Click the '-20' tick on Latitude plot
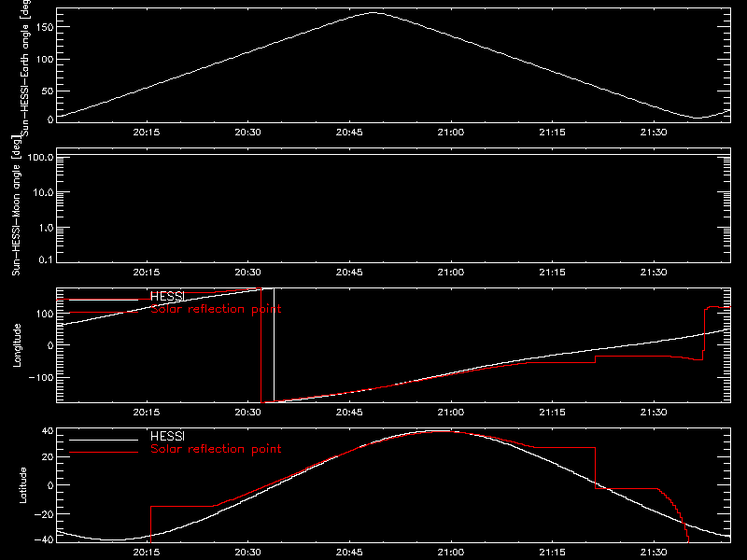The height and width of the screenshot is (560, 747). point(44,514)
